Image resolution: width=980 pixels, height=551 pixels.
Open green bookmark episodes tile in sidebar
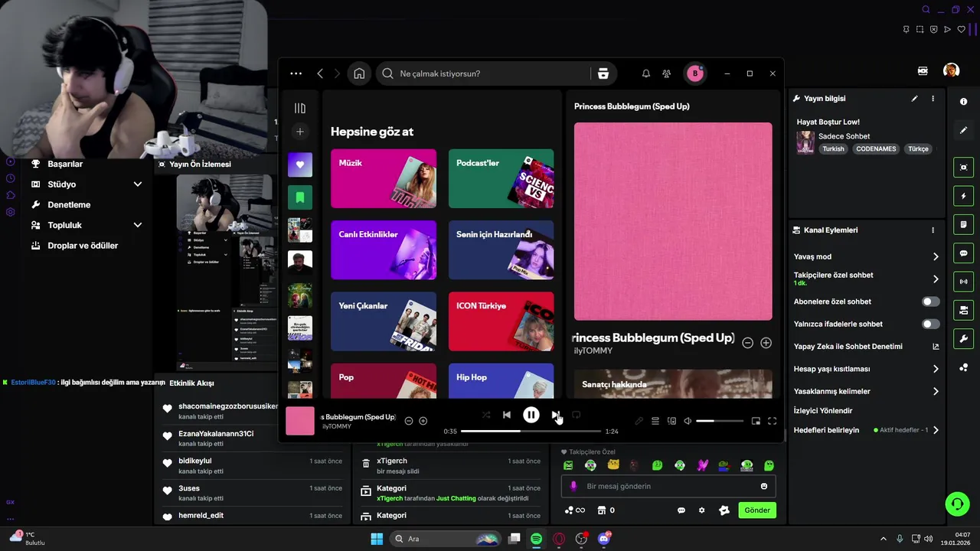tap(300, 197)
